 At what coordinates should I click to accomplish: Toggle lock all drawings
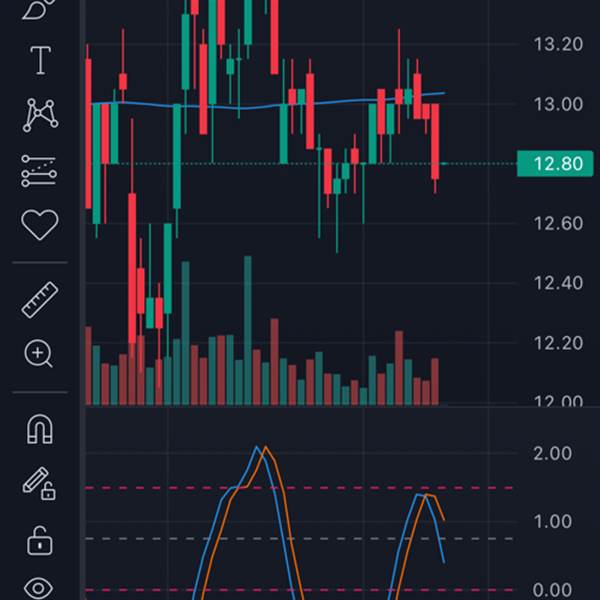tap(40, 541)
